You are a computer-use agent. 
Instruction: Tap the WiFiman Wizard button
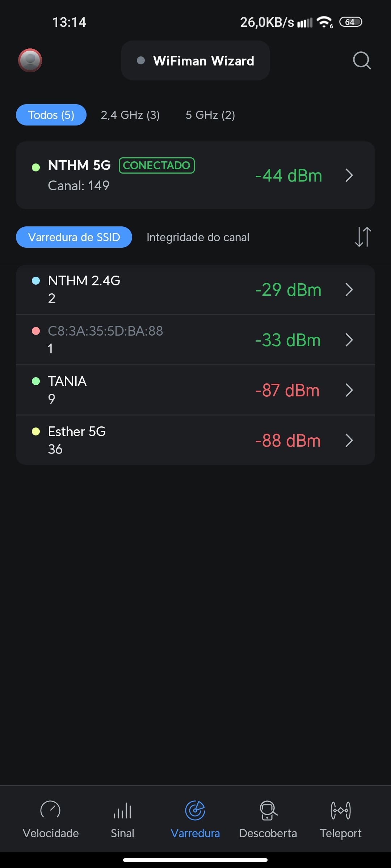[x=195, y=60]
